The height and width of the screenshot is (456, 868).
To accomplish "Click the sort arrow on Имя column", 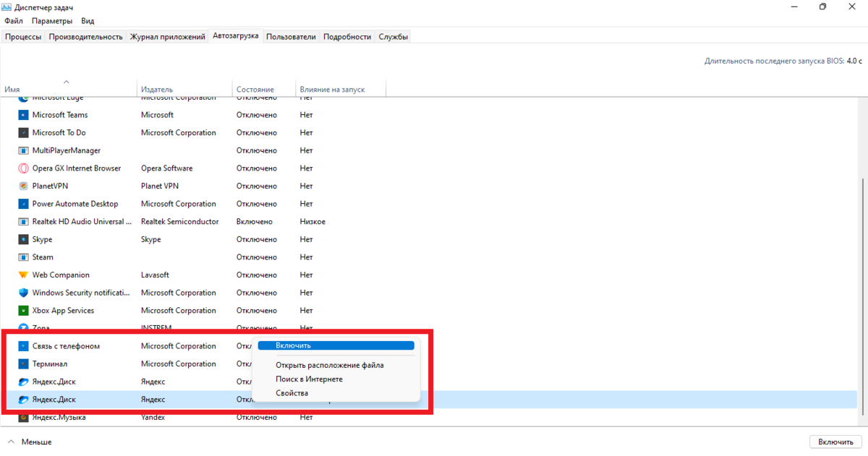I will click(68, 83).
